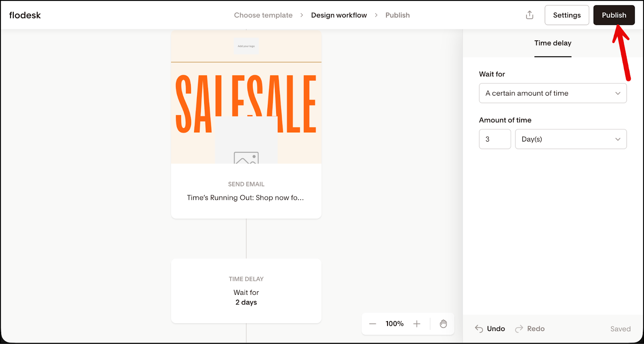The image size is (644, 344).
Task: Select the Send Email step card
Action: [246, 191]
